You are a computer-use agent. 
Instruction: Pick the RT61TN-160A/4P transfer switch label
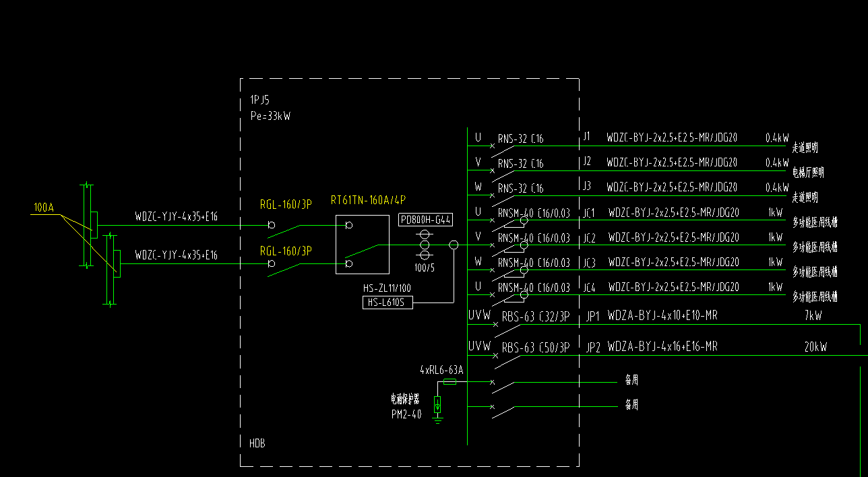coord(368,200)
